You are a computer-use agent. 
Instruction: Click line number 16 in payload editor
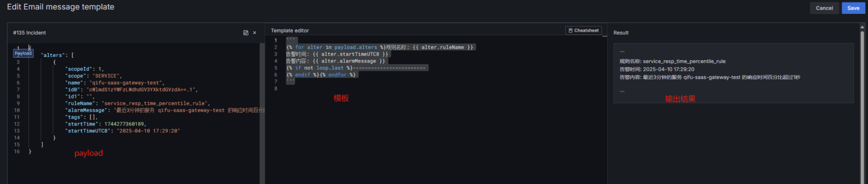coord(17,152)
